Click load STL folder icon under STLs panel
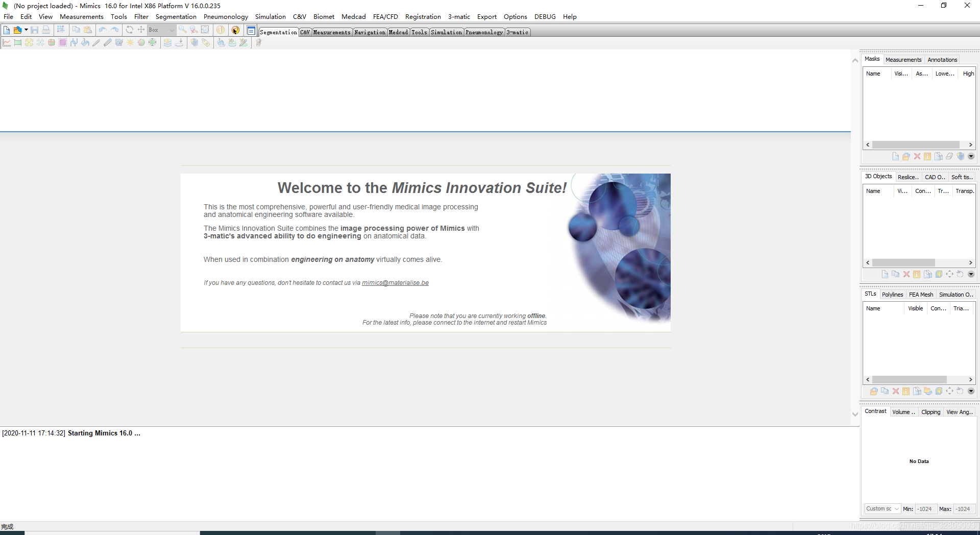980x535 pixels. 874,392
